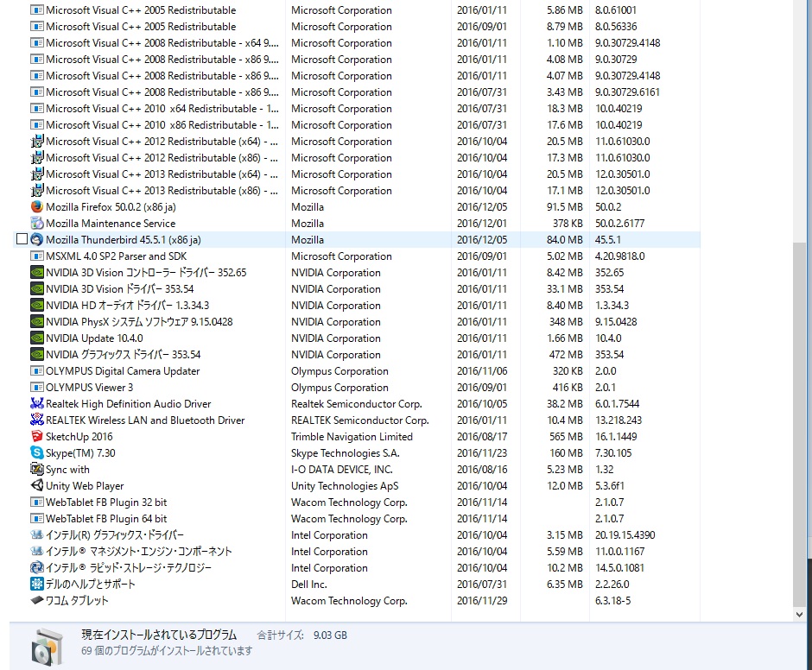This screenshot has height=670, width=812.
Task: Click the OLYMPUS Digital Camera Updater icon
Action: tap(37, 370)
